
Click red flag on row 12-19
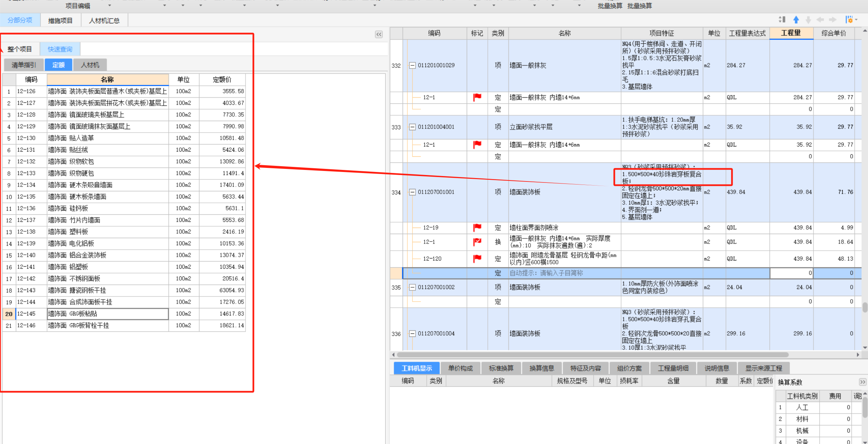477,228
